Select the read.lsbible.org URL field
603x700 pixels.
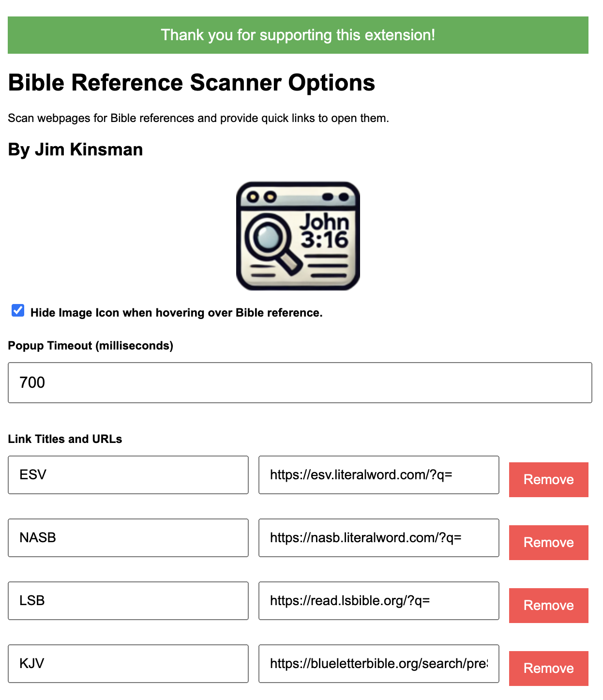(x=379, y=601)
